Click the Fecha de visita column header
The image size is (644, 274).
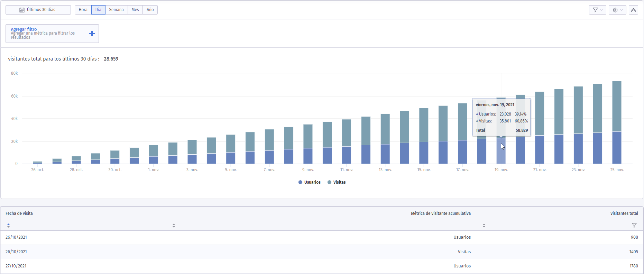[19, 213]
